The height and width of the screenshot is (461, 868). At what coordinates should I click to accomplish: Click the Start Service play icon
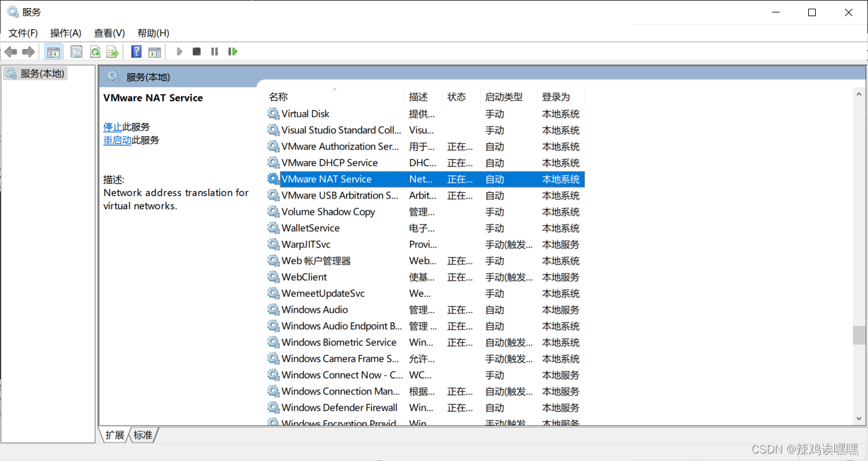click(179, 52)
